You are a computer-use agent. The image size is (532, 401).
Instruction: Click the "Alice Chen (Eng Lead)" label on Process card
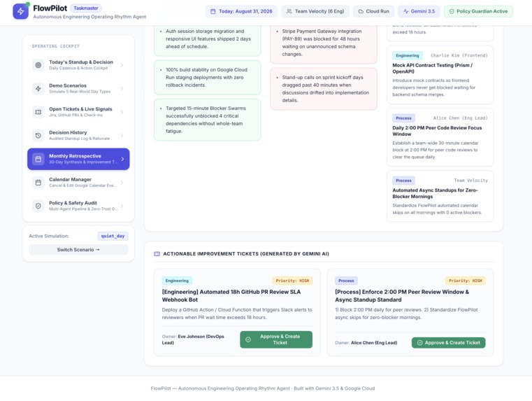[x=461, y=118]
